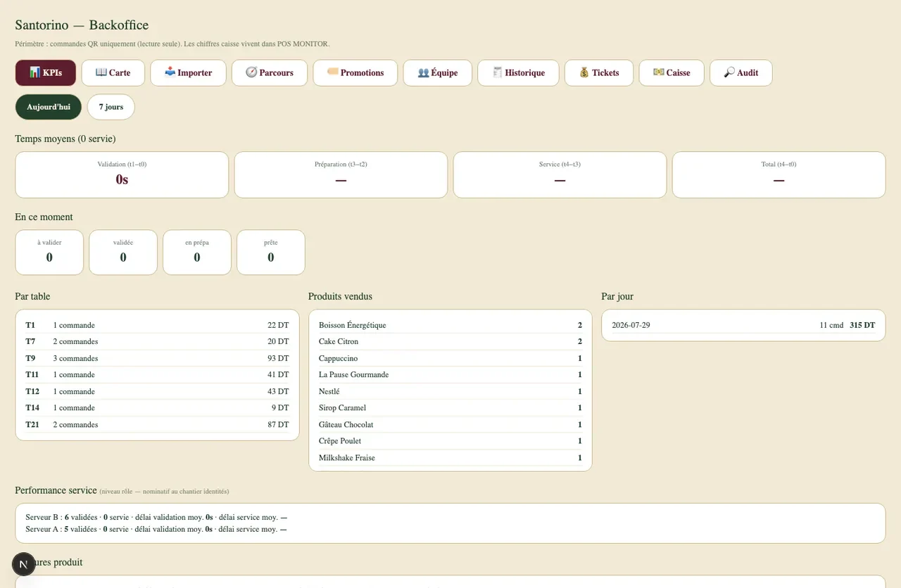Click the en prépa counter card
The width and height of the screenshot is (901, 588).
click(197, 252)
